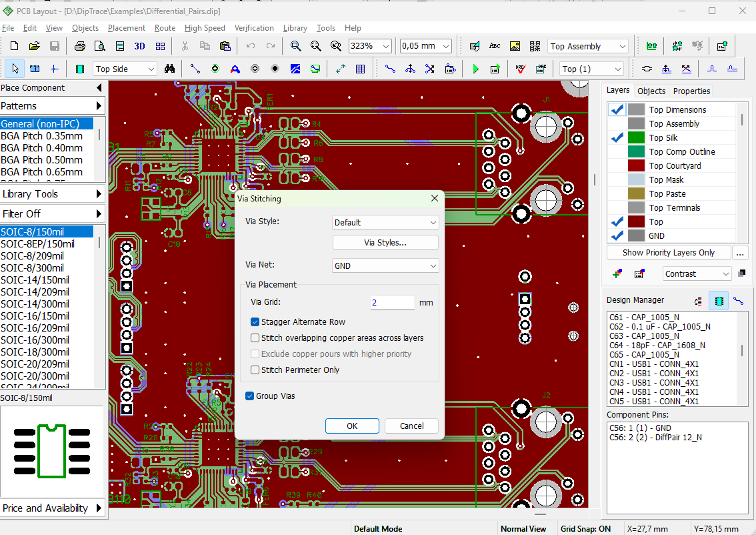Open the Top Side dropdown
This screenshot has height=535, width=756.
(125, 69)
